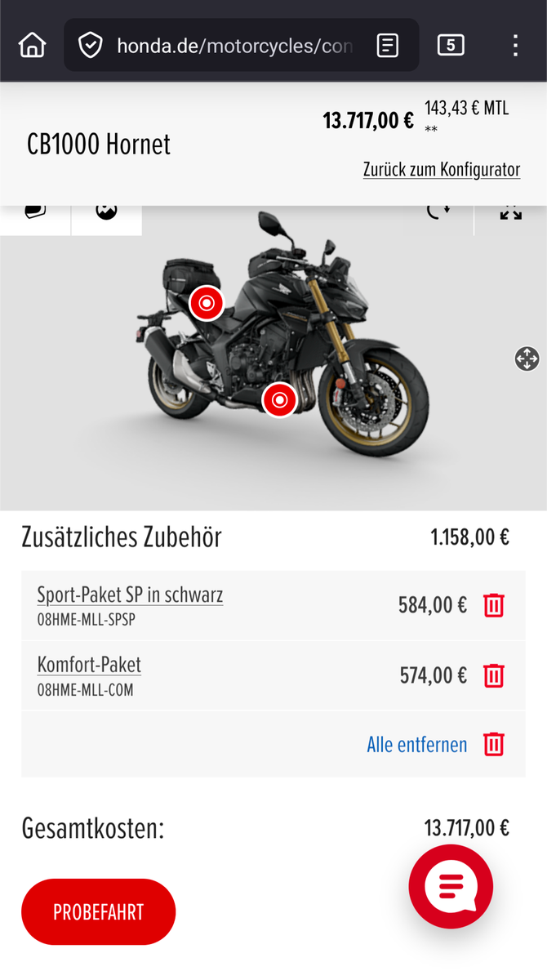Tap the browser home icon
The height and width of the screenshot is (980, 547).
(x=32, y=45)
